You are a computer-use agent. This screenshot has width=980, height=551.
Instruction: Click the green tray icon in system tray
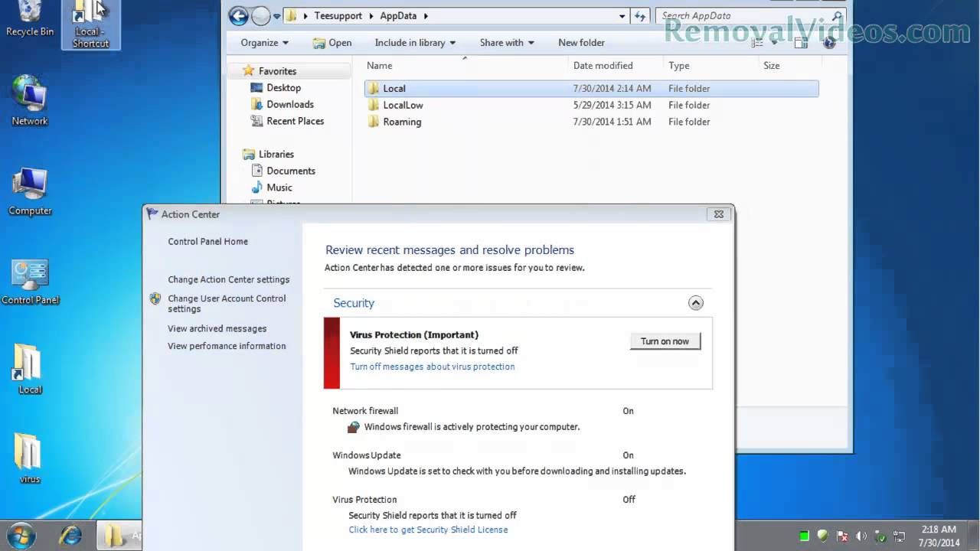804,536
